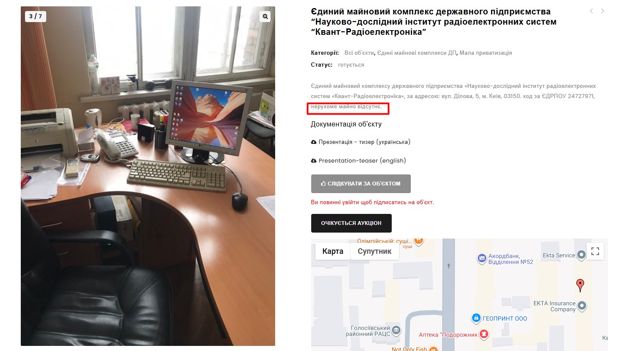Click the Аптека Подорожник marker icon
This screenshot has width=644, height=351.
(x=484, y=334)
